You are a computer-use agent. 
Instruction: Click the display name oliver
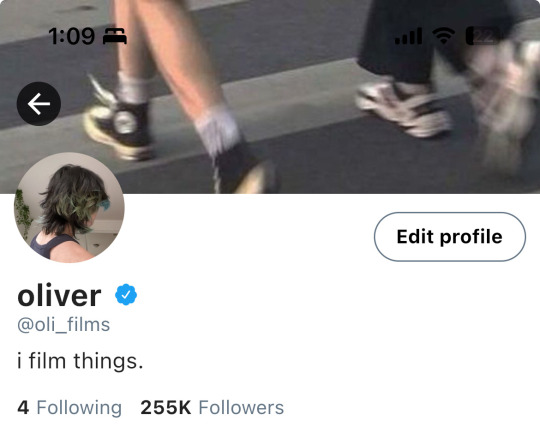59,296
